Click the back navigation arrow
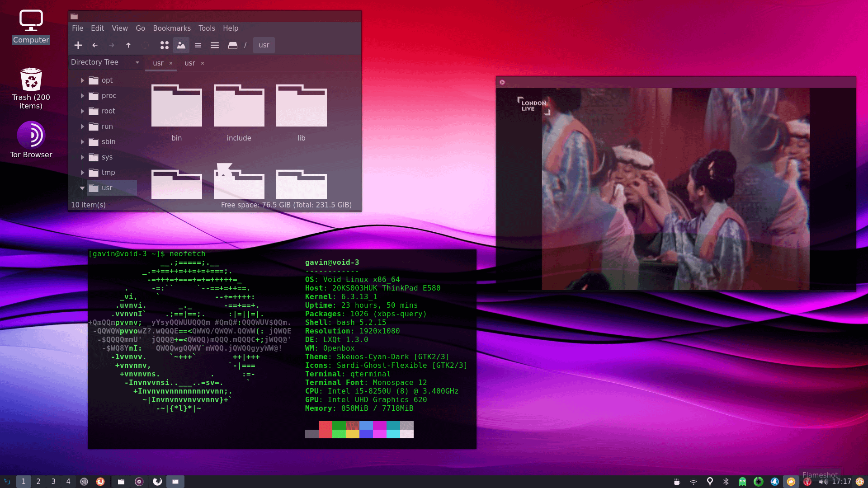The image size is (868, 488). [95, 45]
